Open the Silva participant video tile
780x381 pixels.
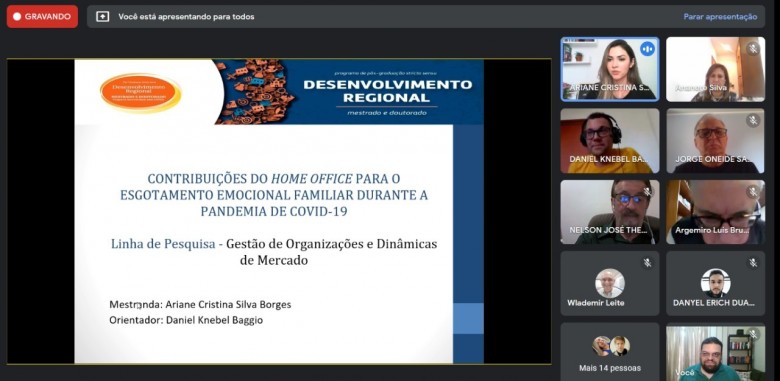pos(715,69)
